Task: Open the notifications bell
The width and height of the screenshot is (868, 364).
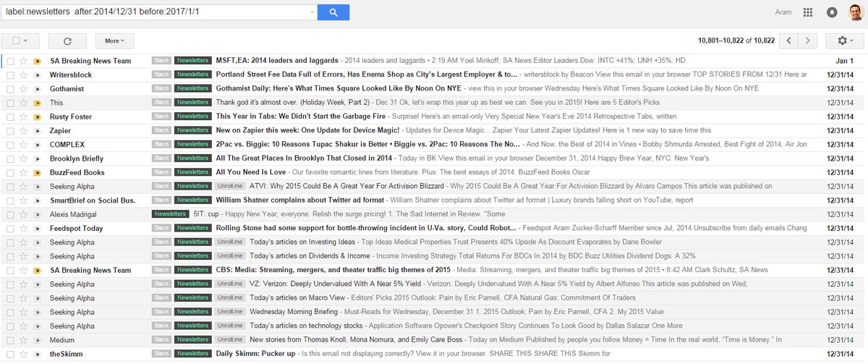Action: point(832,12)
